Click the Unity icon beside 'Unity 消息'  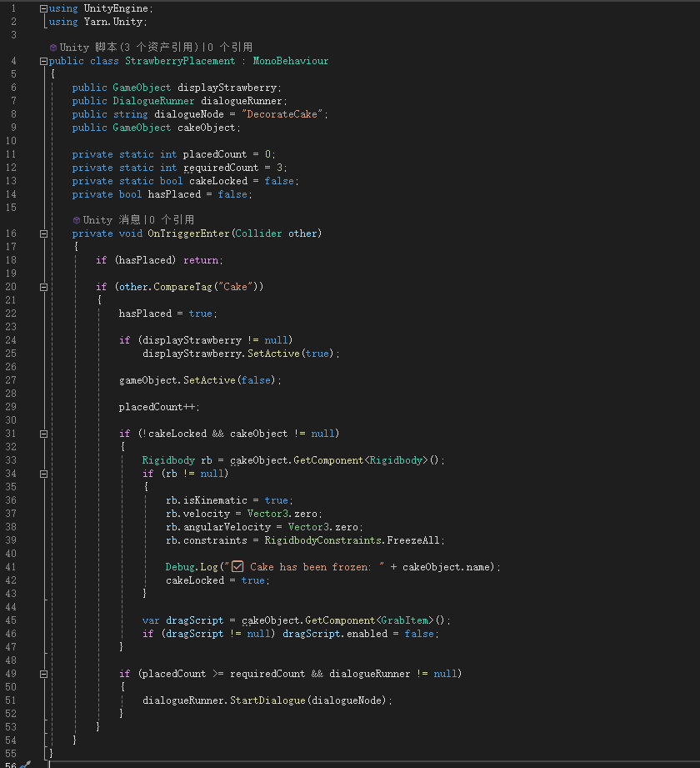(x=77, y=220)
